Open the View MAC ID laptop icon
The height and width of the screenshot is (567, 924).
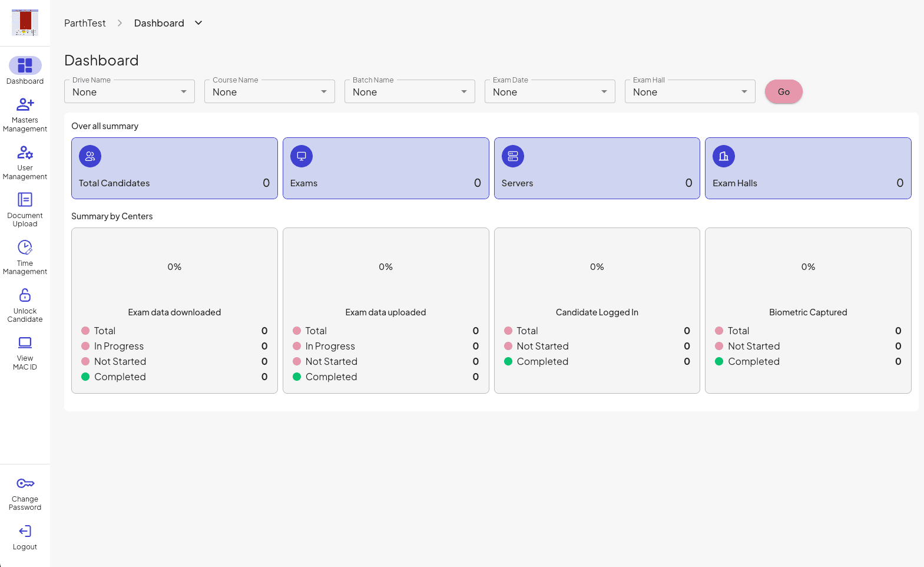(25, 343)
